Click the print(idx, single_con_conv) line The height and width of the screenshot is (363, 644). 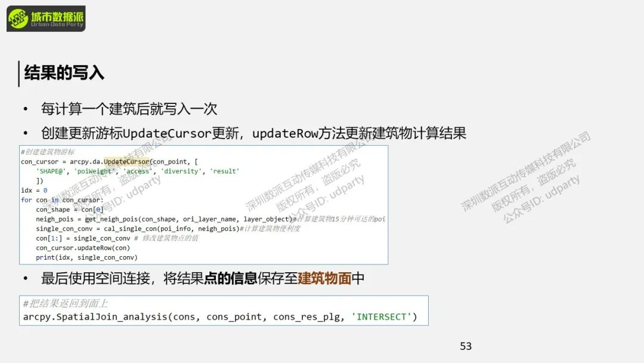coord(86,257)
